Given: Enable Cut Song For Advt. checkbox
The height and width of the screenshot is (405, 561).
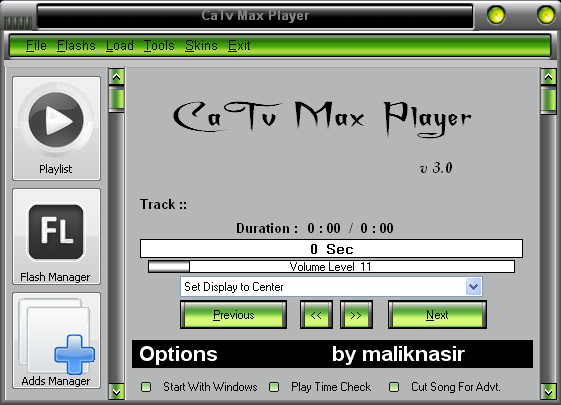Looking at the screenshot, I should 394,387.
